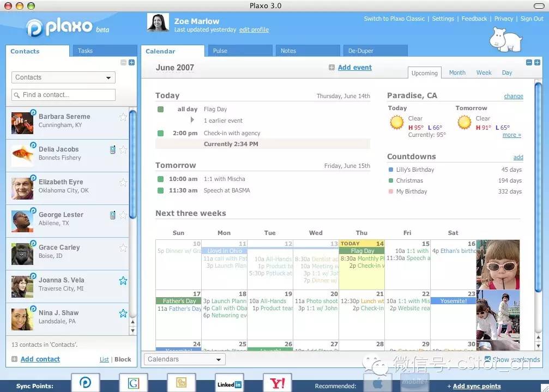Click the Sign Out link
This screenshot has height=392, width=549.
click(532, 19)
